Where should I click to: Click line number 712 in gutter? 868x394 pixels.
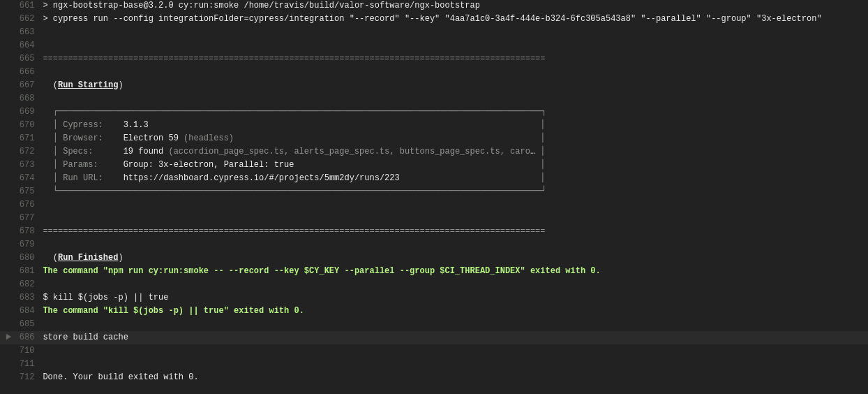[x=27, y=377]
